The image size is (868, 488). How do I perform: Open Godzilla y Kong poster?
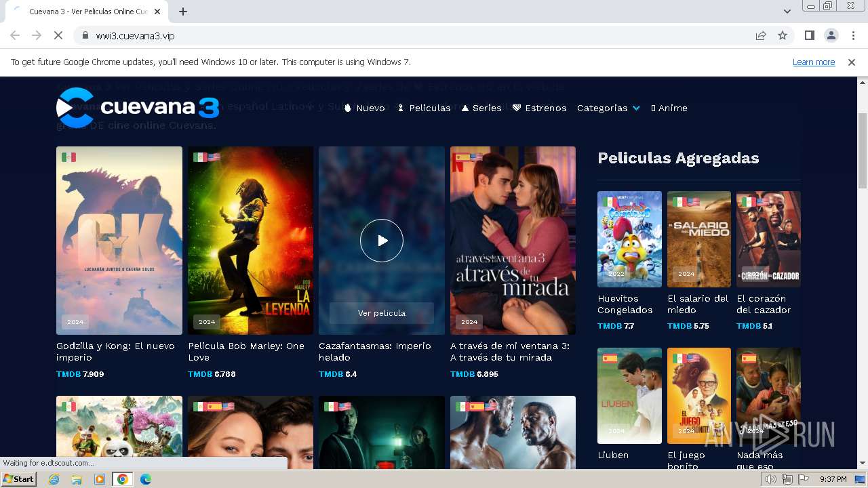(119, 241)
